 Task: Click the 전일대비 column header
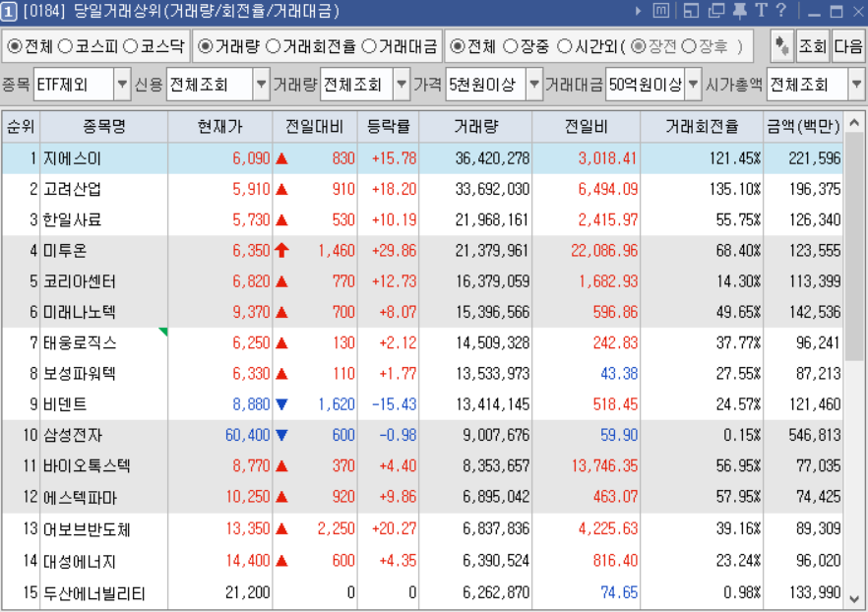315,127
